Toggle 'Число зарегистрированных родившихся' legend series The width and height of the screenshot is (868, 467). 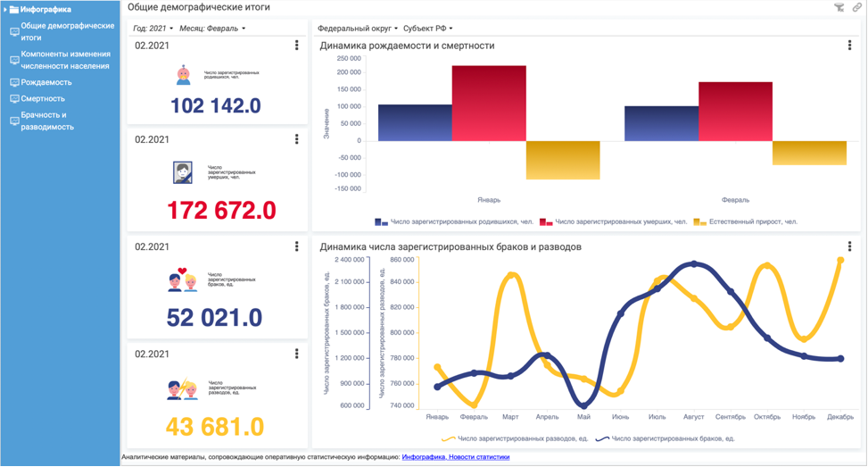[453, 221]
